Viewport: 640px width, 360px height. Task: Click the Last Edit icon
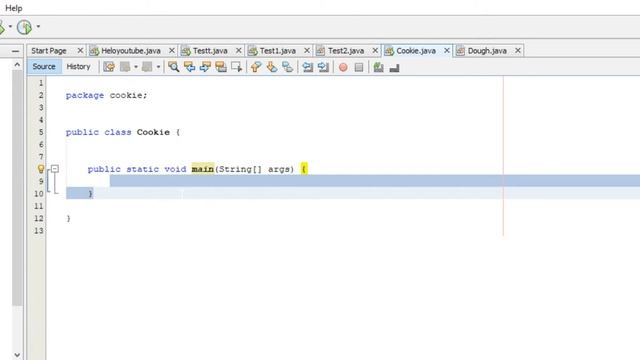pos(109,67)
